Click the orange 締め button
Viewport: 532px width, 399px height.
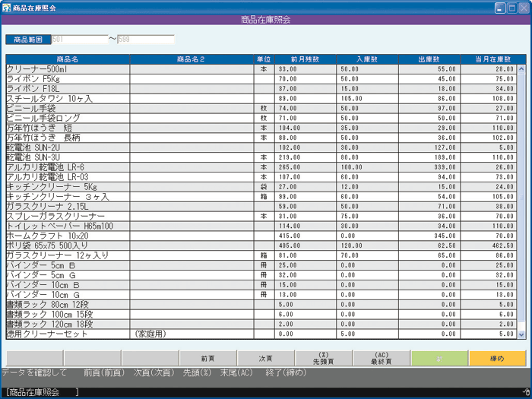coord(497,358)
